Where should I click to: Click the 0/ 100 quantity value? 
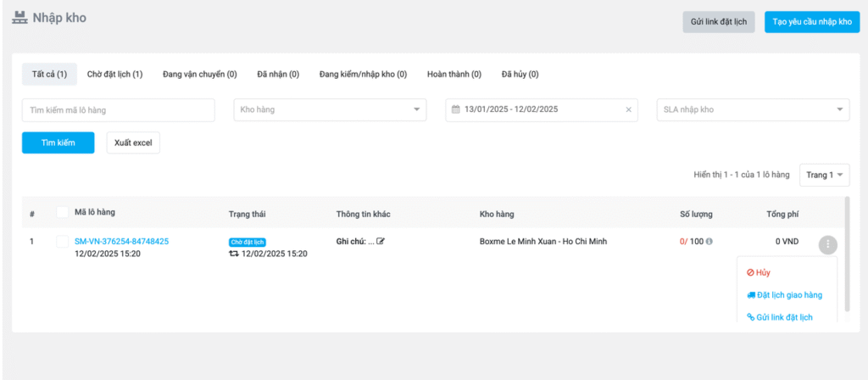click(x=692, y=242)
